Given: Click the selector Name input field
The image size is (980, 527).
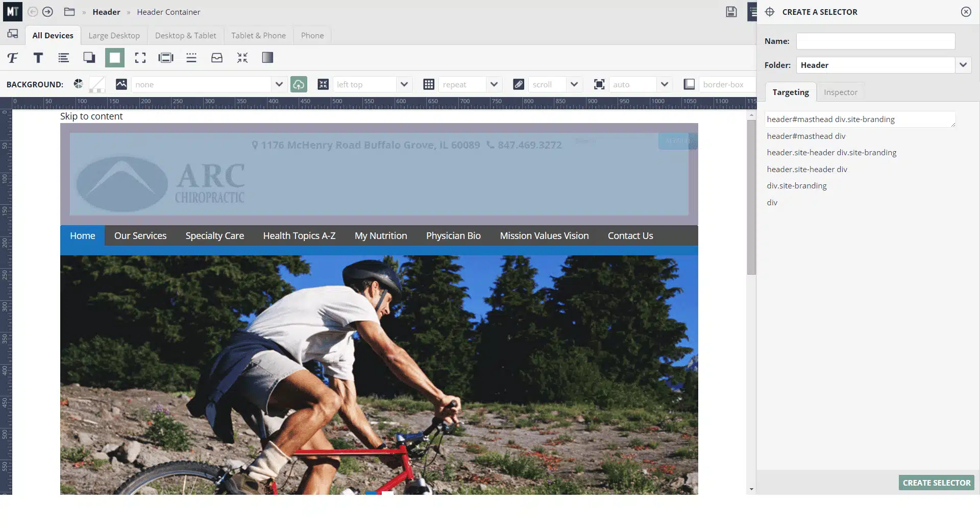Looking at the screenshot, I should (875, 41).
